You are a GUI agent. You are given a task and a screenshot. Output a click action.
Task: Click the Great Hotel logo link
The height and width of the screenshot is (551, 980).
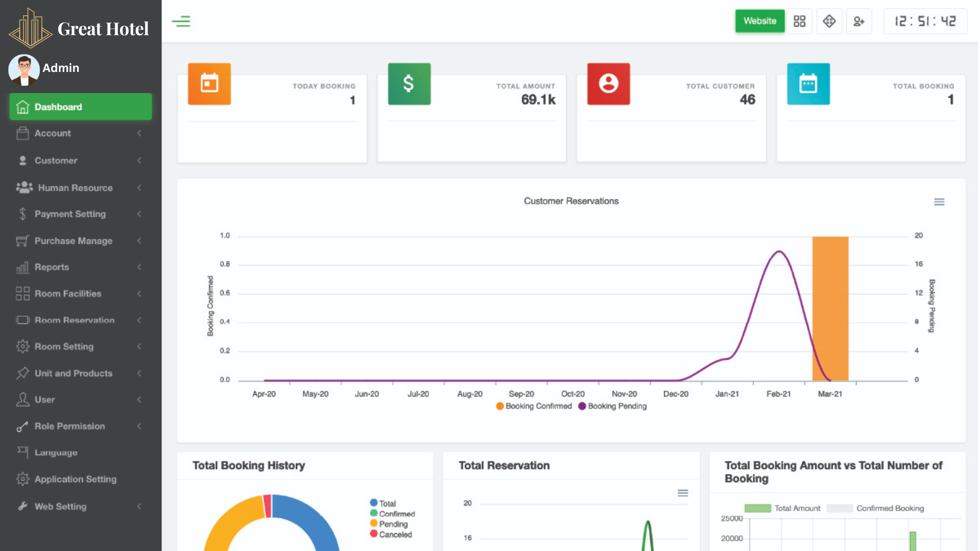click(80, 29)
